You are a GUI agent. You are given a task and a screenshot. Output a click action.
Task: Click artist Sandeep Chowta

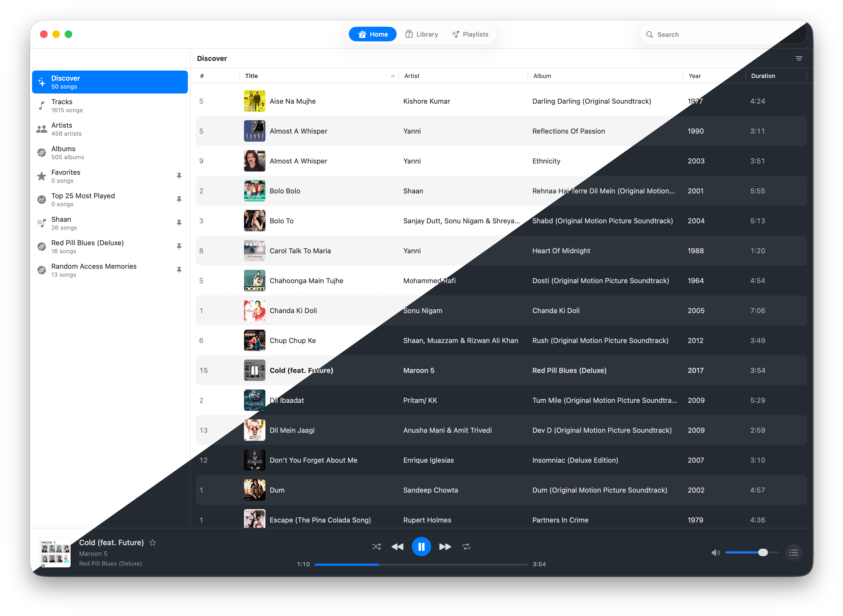coord(430,490)
